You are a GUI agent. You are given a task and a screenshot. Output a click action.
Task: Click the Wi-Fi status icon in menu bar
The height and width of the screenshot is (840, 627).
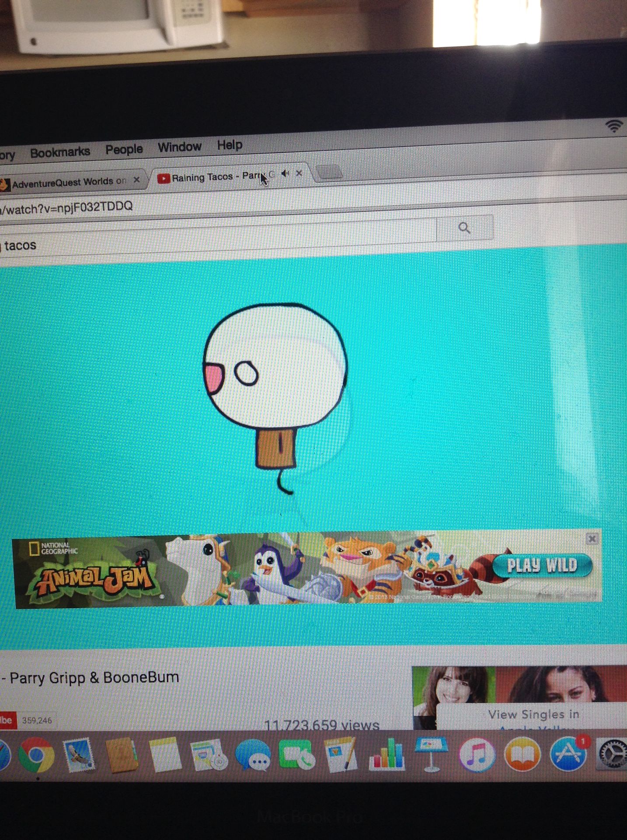(x=614, y=127)
